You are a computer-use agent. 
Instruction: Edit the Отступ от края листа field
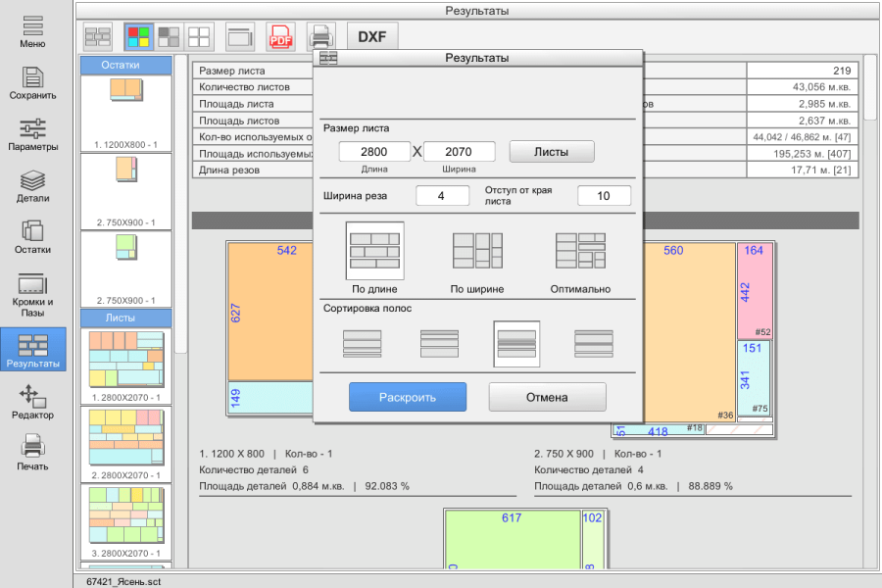(604, 196)
